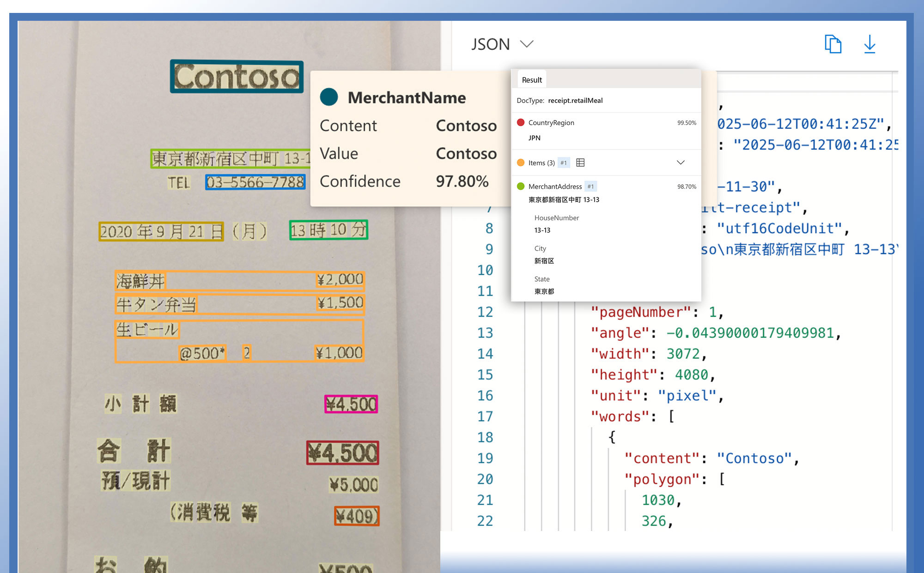
Task: Click the JPN country value
Action: coord(535,138)
